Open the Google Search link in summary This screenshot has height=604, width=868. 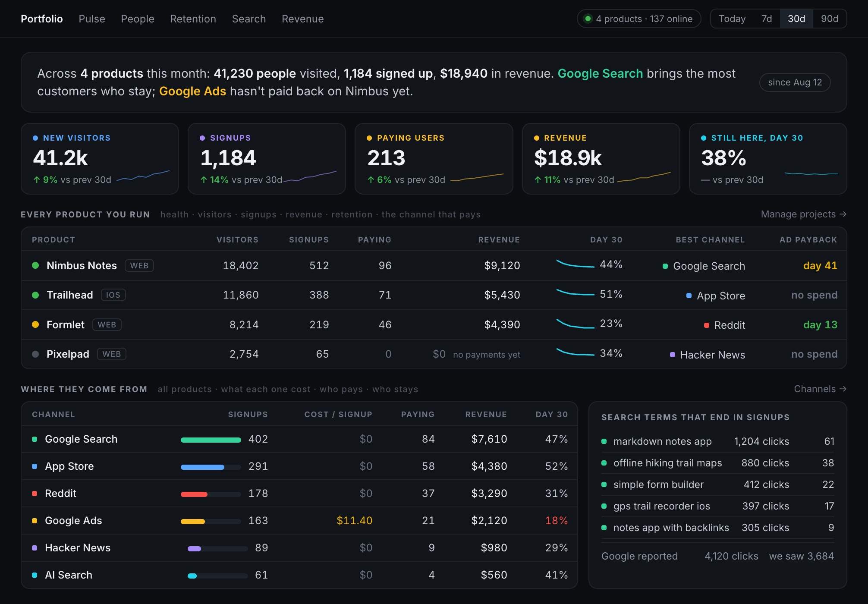point(600,74)
